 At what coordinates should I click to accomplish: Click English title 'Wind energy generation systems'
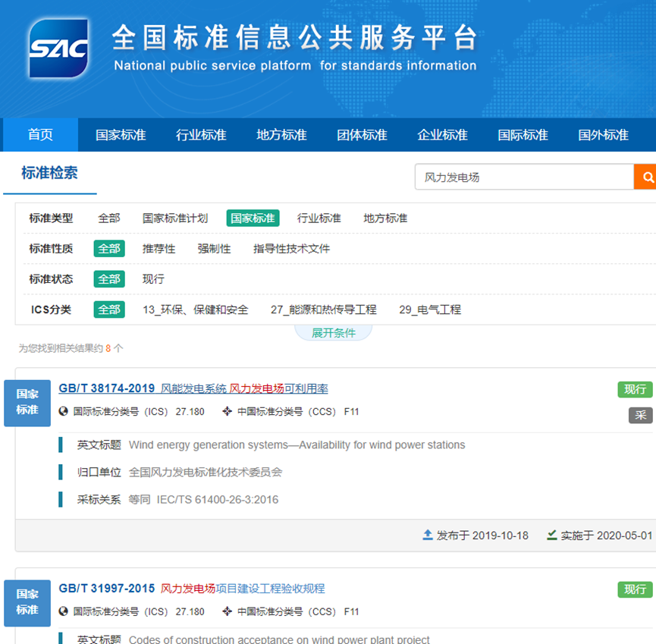pyautogui.click(x=297, y=445)
